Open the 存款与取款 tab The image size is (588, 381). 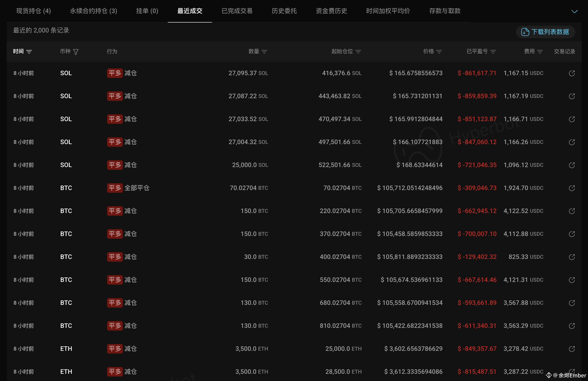pos(445,11)
